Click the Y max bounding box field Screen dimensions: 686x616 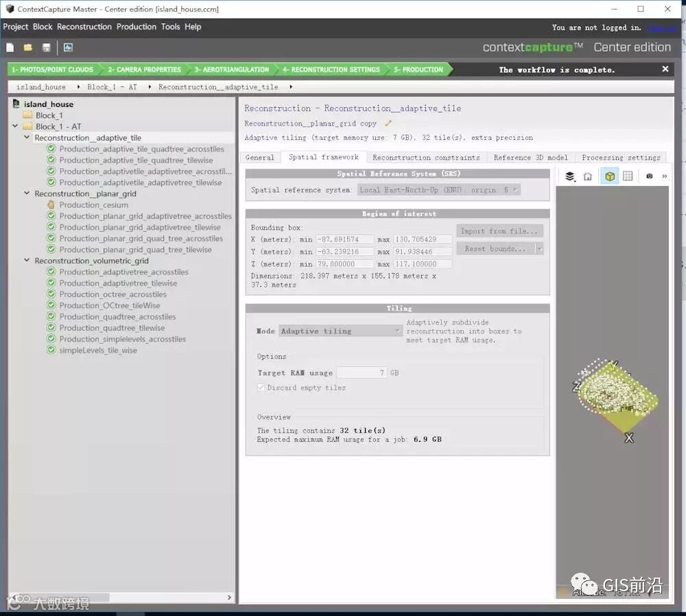point(422,252)
